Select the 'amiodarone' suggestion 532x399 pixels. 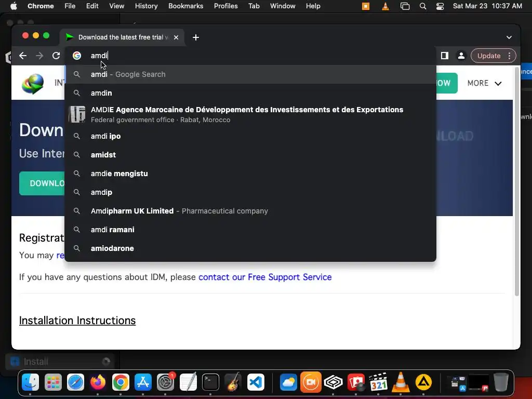pyautogui.click(x=250, y=248)
